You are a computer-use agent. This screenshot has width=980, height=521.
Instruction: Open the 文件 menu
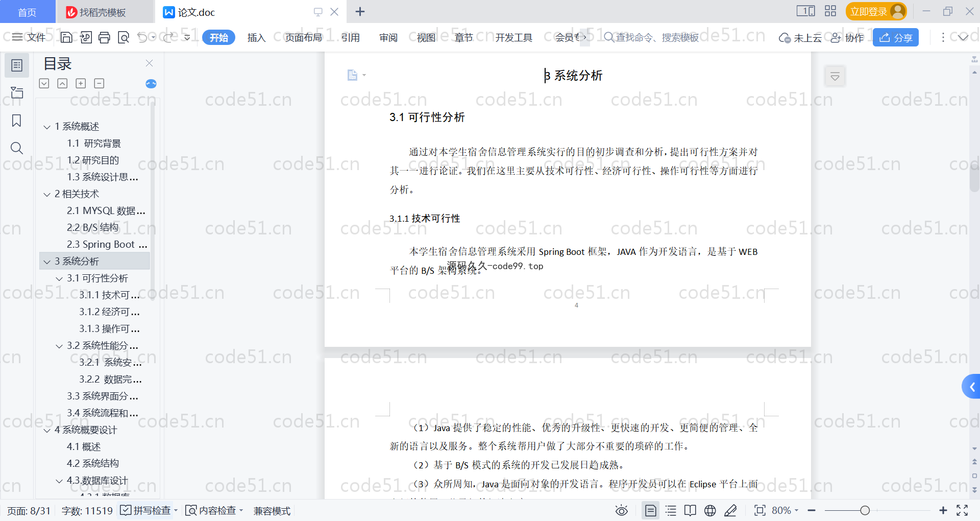pos(29,37)
